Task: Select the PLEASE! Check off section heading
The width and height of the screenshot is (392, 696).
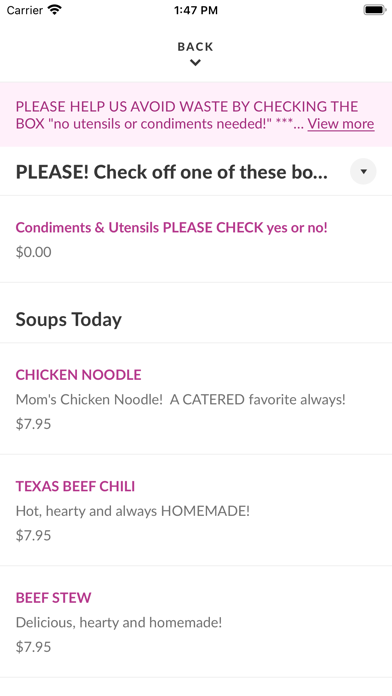Action: 172,172
